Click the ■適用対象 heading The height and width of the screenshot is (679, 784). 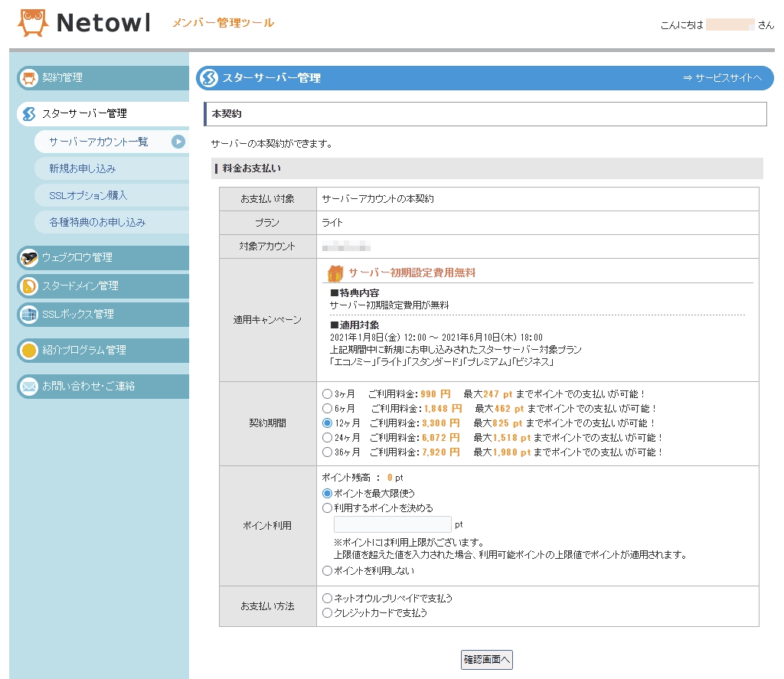coord(354,325)
